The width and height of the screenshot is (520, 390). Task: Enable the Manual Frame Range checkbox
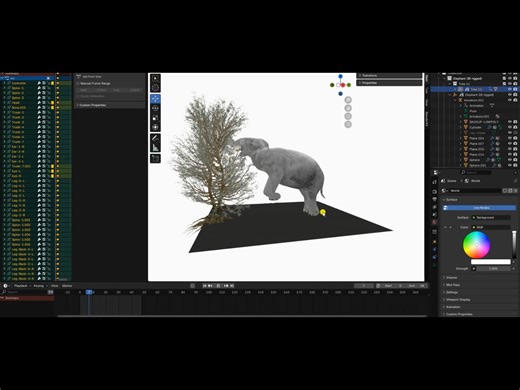coord(78,83)
